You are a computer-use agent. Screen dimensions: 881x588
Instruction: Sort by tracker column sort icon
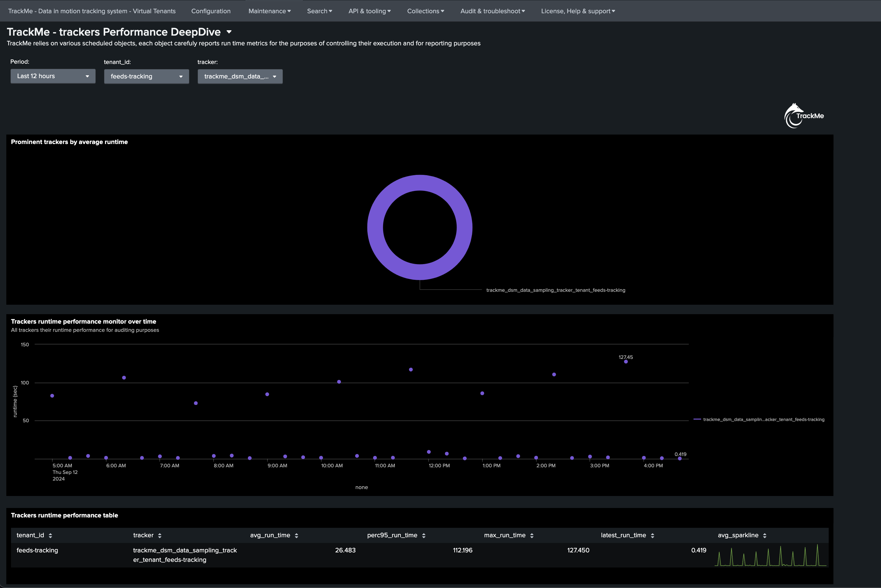(160, 535)
